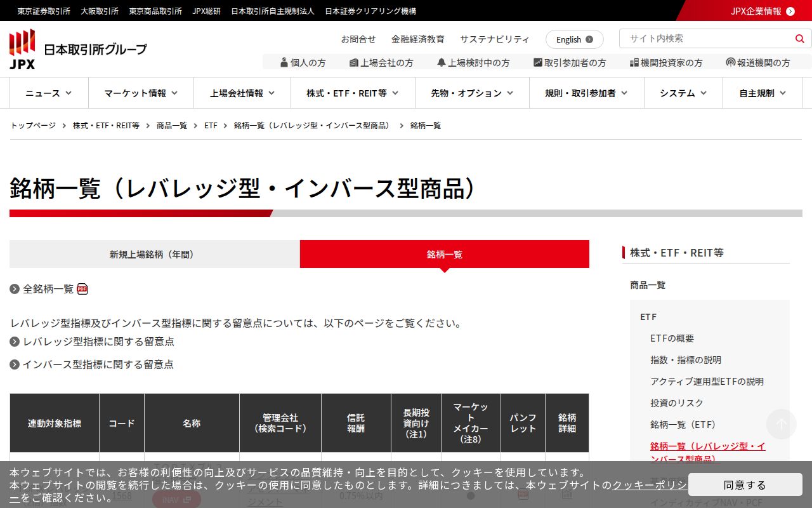The width and height of the screenshot is (812, 508).
Task: Expand the 自主規制 menu
Action: click(x=763, y=93)
